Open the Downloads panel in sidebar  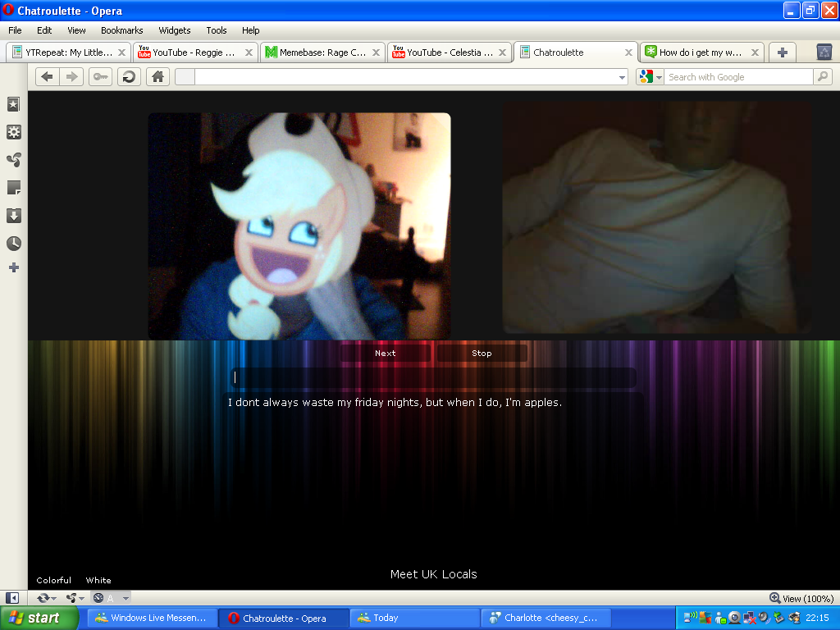[x=13, y=216]
